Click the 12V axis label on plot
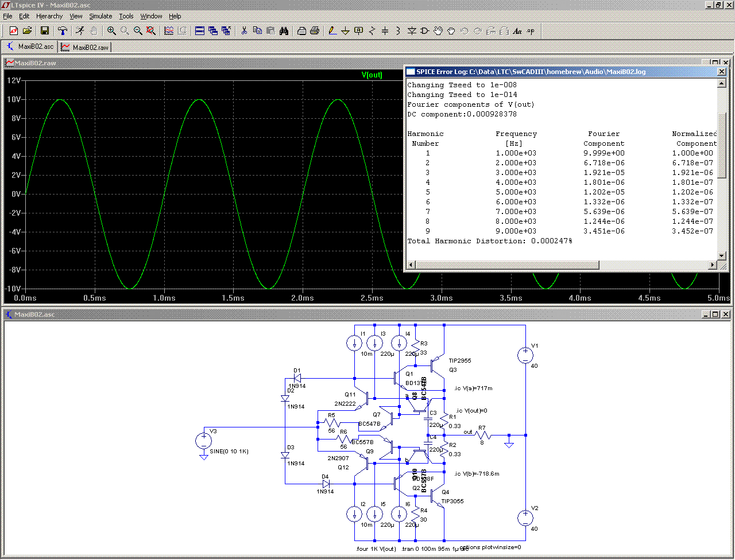The image size is (735, 560). tap(14, 81)
